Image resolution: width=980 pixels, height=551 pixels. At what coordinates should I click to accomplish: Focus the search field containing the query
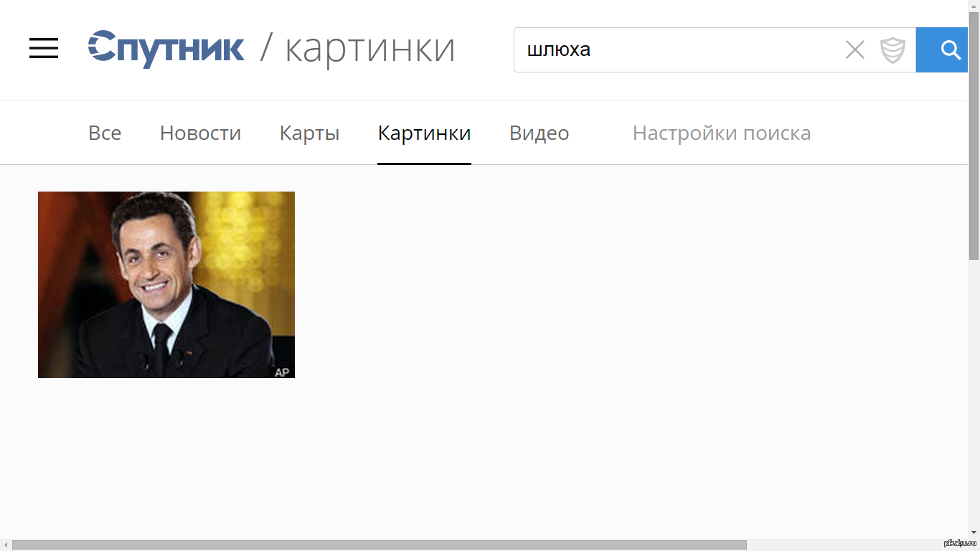pos(678,50)
